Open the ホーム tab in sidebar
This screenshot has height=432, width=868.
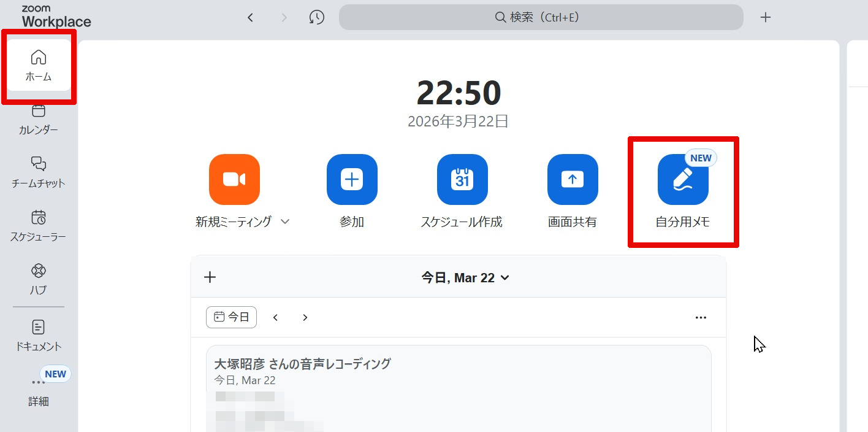pos(39,66)
